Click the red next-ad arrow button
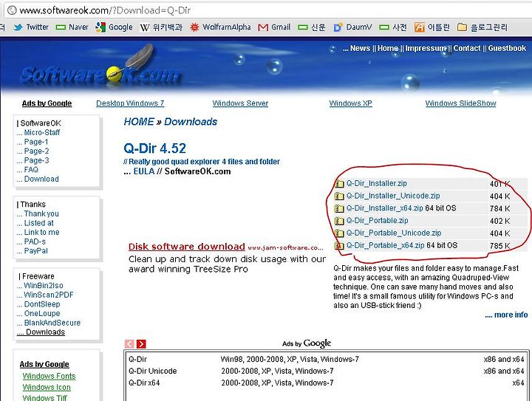The height and width of the screenshot is (401, 532). pos(141,344)
